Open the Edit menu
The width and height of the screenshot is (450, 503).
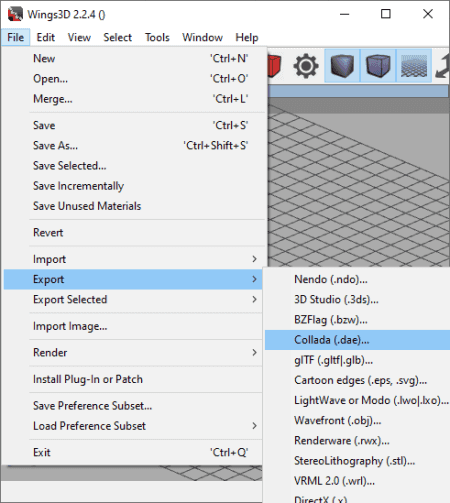[45, 37]
